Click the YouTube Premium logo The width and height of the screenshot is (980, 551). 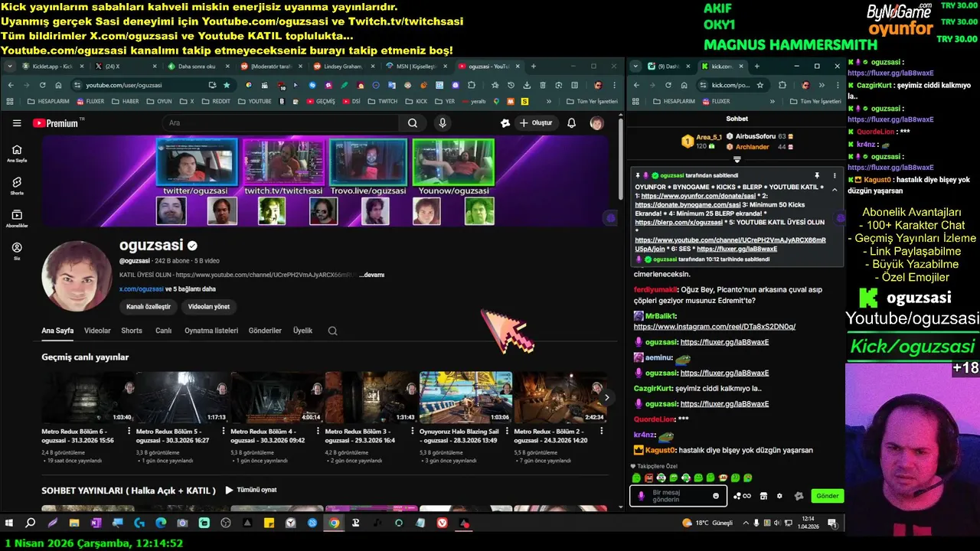coord(55,123)
